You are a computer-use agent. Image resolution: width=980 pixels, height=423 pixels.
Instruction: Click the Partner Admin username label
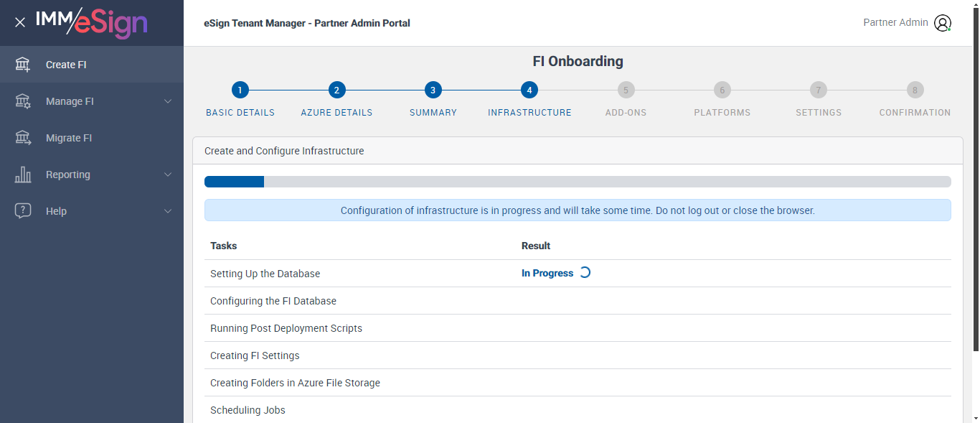coord(895,22)
